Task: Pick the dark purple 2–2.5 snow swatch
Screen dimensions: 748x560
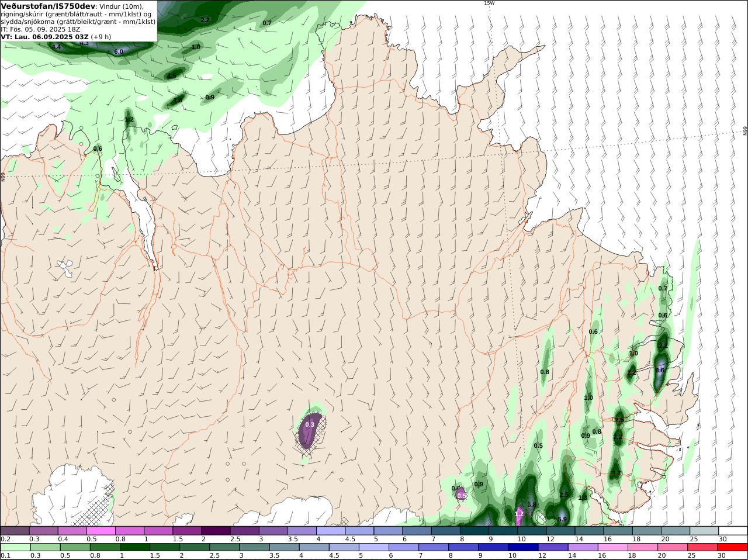Action: (216, 531)
